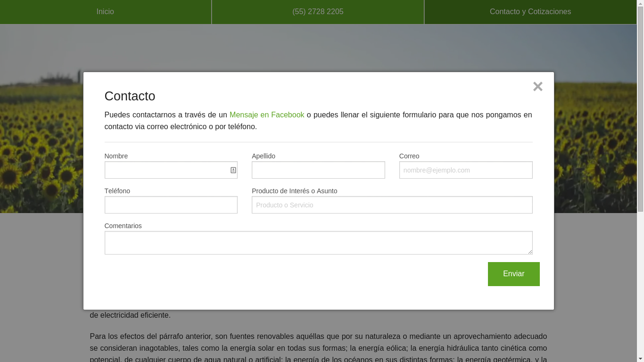Follow the Mensaje en Facebook link
The height and width of the screenshot is (362, 644).
tap(267, 115)
